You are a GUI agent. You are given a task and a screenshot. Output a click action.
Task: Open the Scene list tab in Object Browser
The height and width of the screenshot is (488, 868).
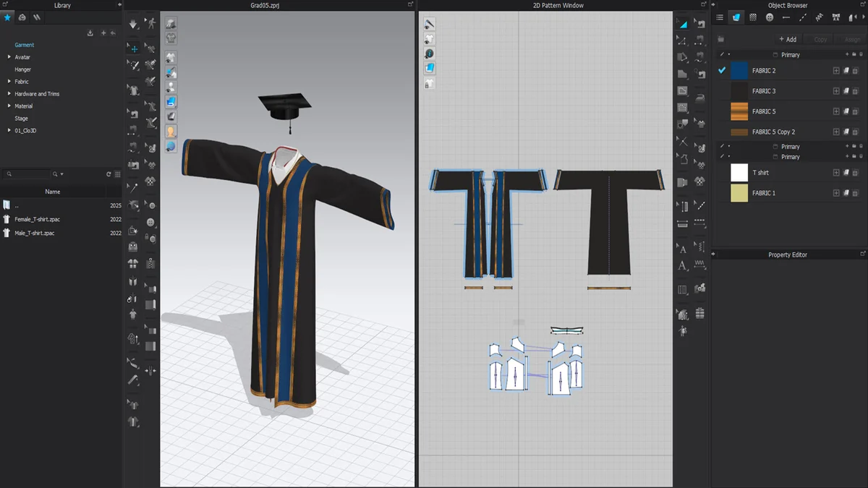[720, 17]
